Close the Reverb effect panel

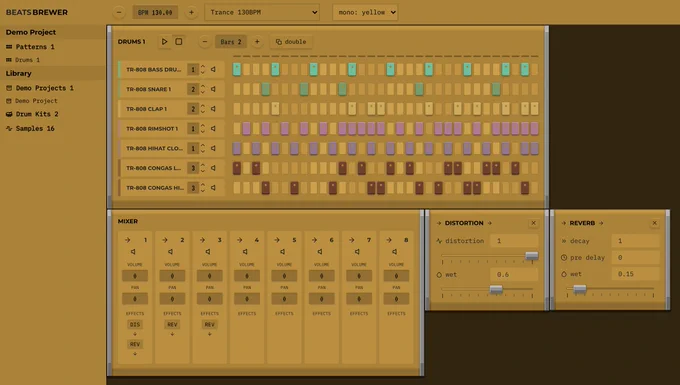tap(654, 223)
